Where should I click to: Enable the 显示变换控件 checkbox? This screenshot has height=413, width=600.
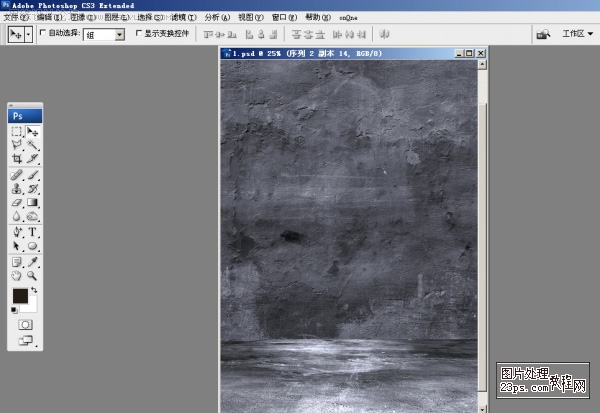click(139, 33)
